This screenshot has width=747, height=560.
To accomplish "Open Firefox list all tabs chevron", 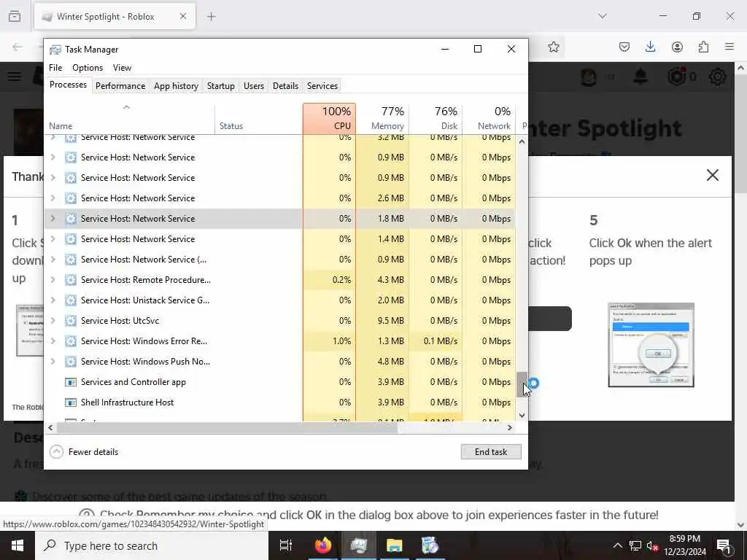I will point(602,16).
